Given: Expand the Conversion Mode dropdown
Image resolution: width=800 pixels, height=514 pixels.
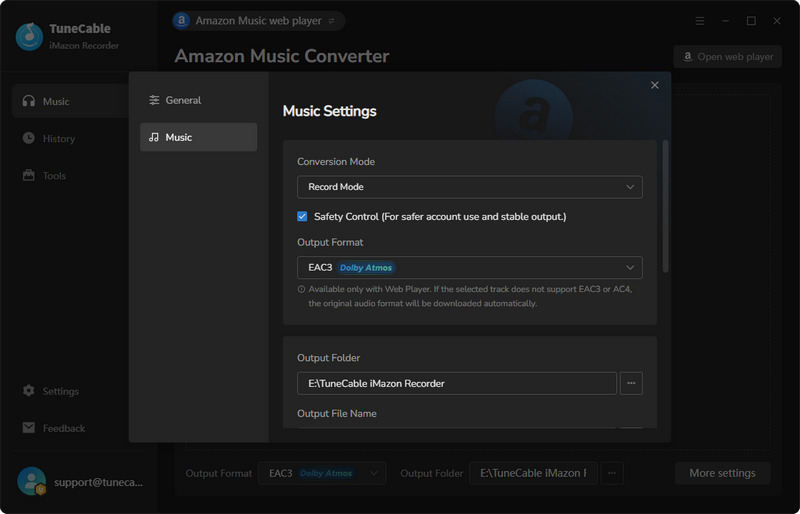Looking at the screenshot, I should pos(469,187).
